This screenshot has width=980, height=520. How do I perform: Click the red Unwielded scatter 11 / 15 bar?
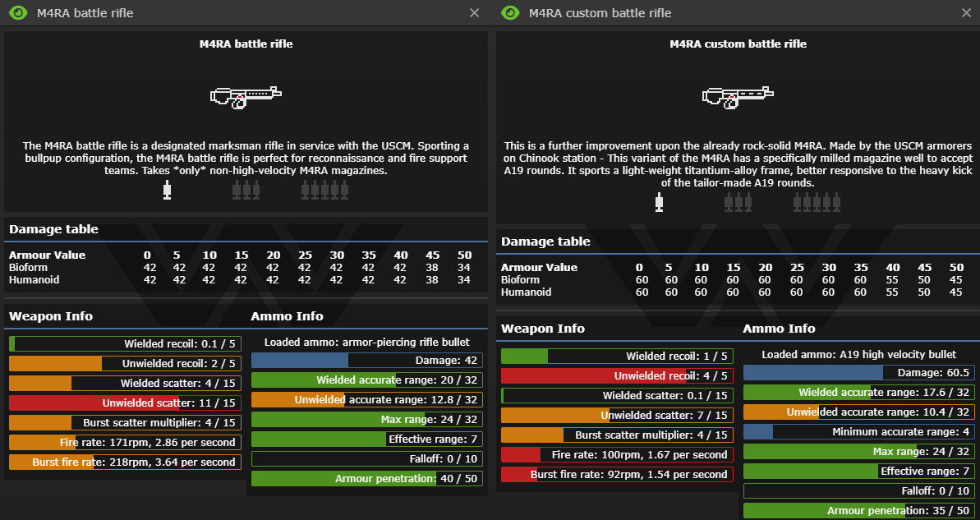point(125,403)
